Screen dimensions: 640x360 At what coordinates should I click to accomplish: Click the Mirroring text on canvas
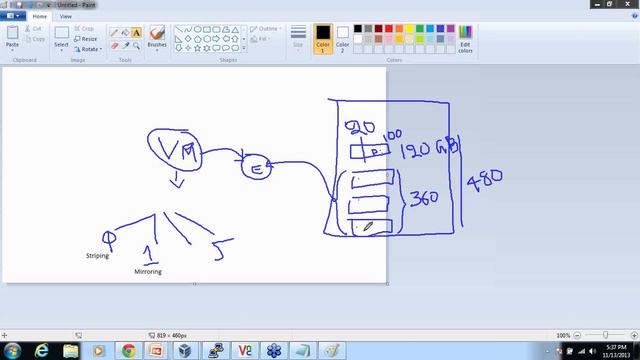pyautogui.click(x=148, y=272)
